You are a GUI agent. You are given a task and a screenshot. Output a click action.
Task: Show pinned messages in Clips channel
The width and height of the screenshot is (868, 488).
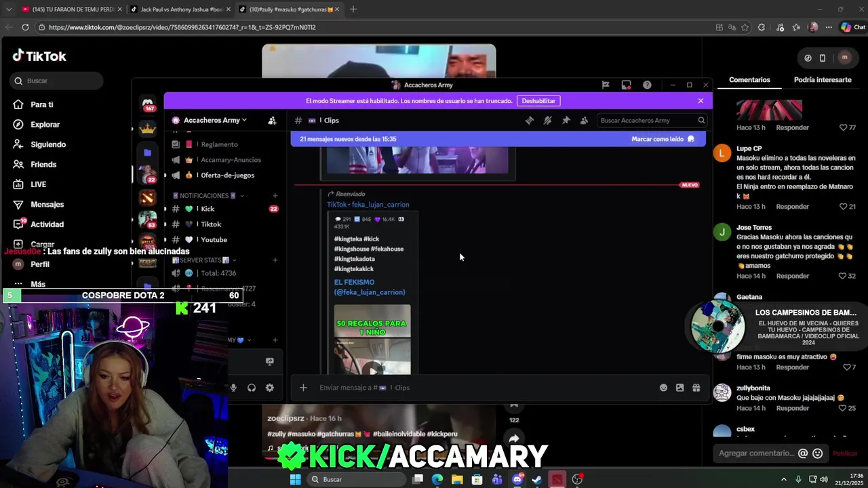(566, 120)
